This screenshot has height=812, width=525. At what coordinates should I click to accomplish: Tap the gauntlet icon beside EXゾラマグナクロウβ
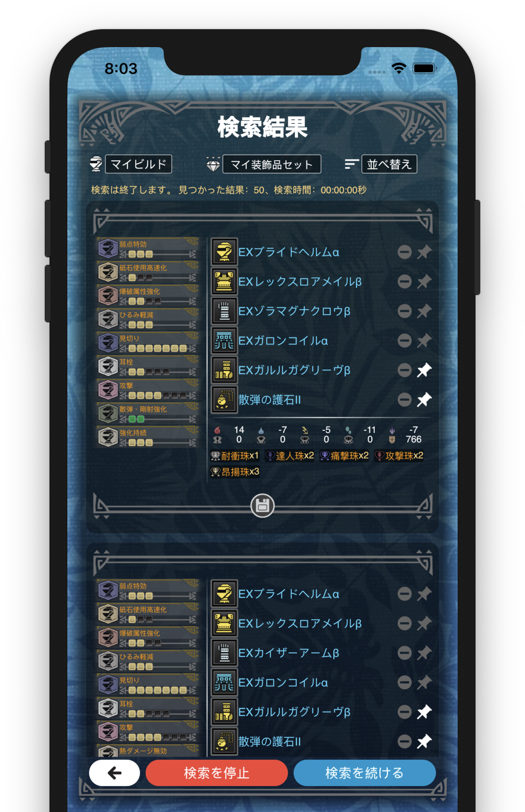[x=224, y=311]
